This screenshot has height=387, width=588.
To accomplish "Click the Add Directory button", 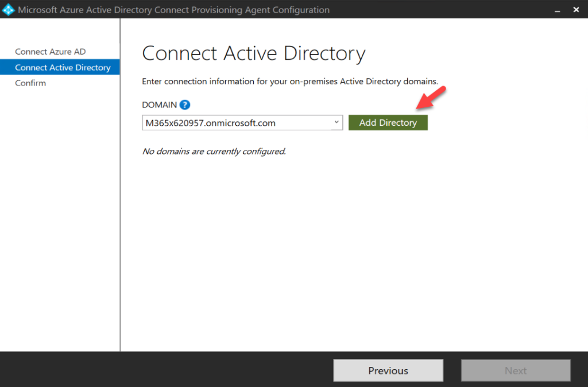I will 388,122.
